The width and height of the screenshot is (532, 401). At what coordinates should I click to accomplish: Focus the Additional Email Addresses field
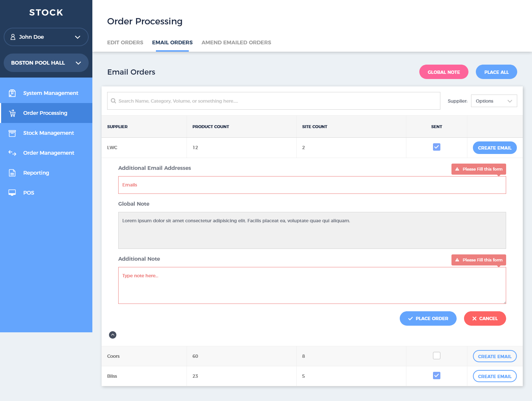(x=312, y=185)
